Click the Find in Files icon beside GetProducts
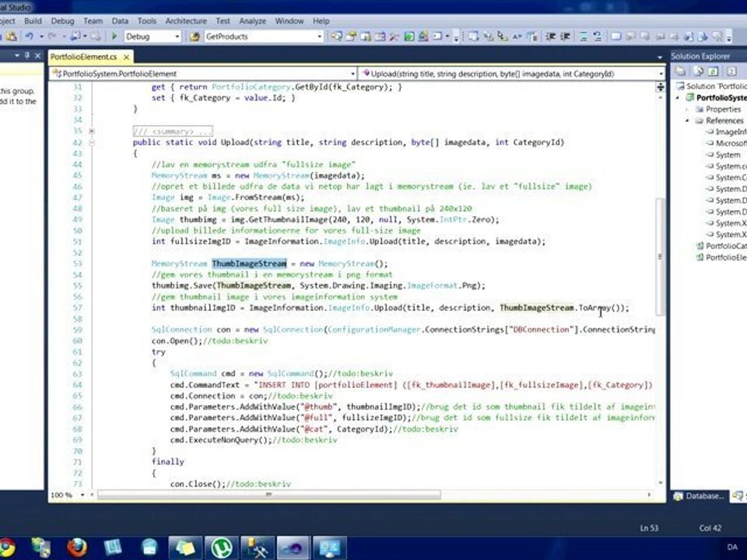 [x=194, y=37]
